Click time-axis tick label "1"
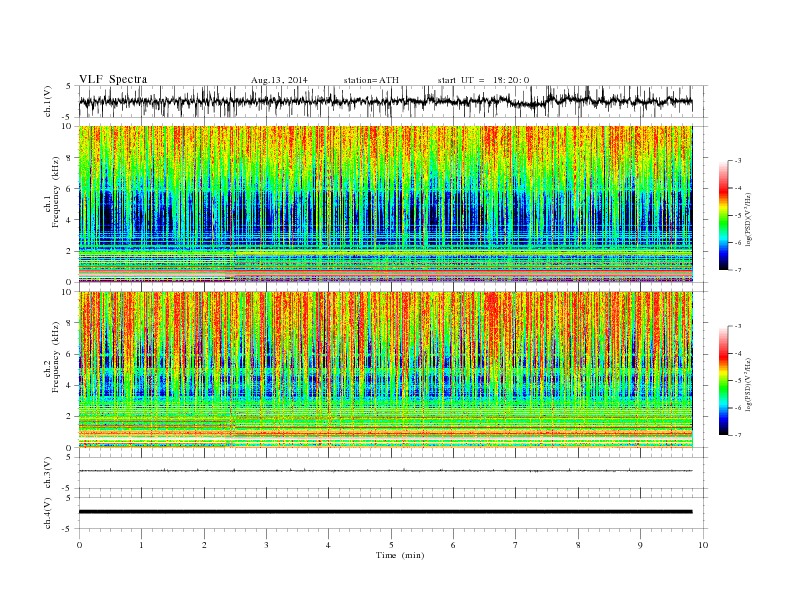Image resolution: width=792 pixels, height=612 pixels. (141, 545)
